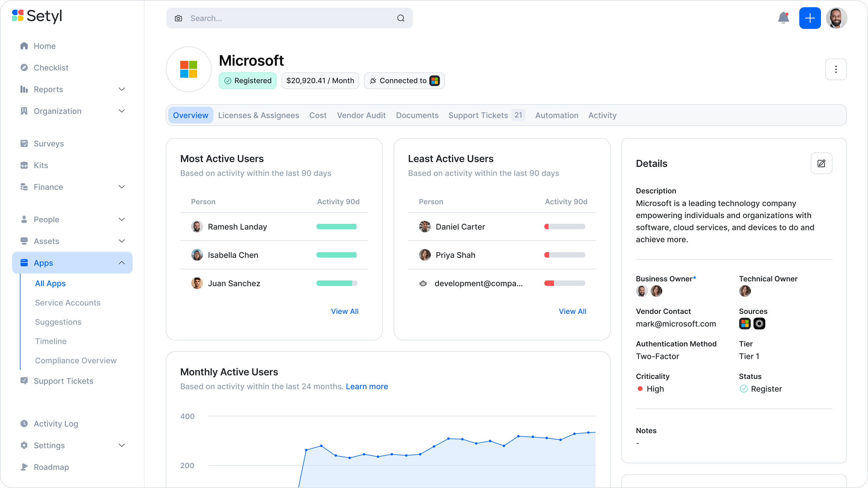The height and width of the screenshot is (488, 868).
Task: Click the camera icon in the search bar
Action: coord(178,18)
